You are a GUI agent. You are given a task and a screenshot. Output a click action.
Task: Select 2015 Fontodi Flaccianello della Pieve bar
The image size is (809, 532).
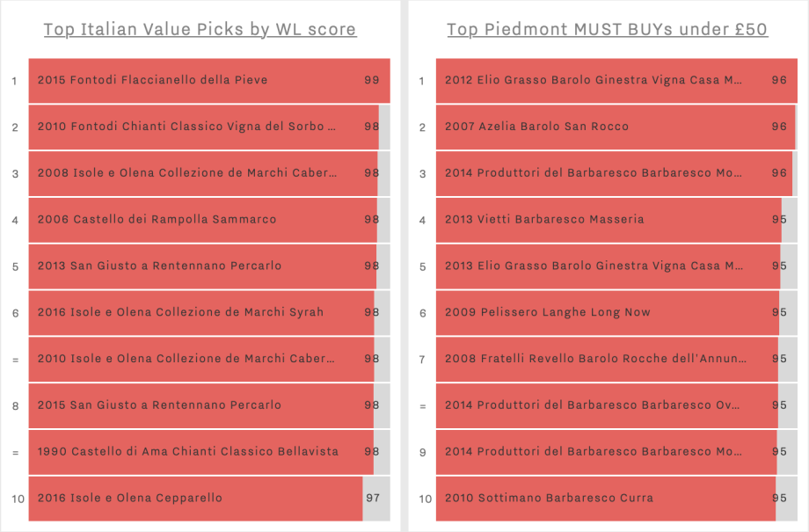(209, 81)
